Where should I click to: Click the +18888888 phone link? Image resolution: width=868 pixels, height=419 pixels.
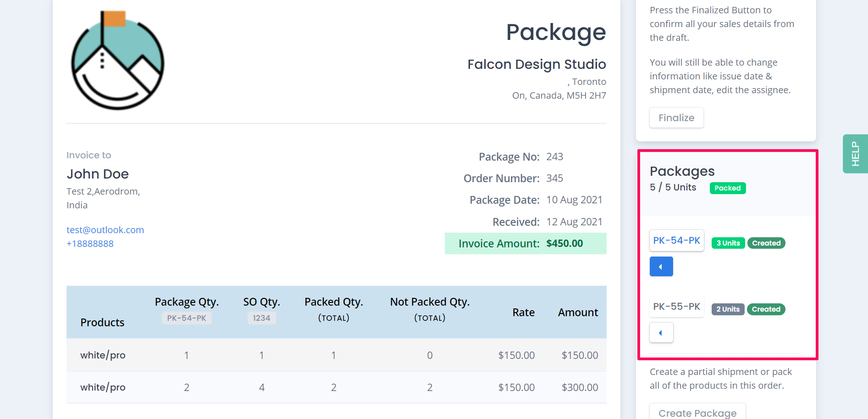[90, 244]
